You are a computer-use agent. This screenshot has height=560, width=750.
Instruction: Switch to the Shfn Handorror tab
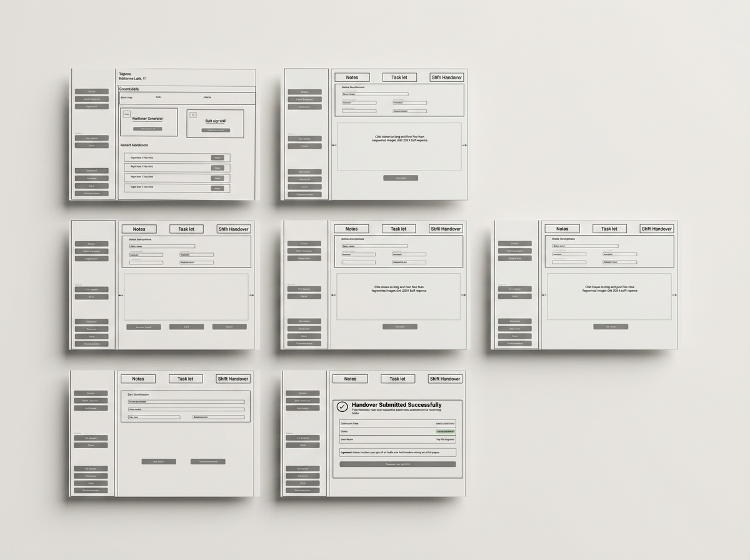pyautogui.click(x=447, y=77)
